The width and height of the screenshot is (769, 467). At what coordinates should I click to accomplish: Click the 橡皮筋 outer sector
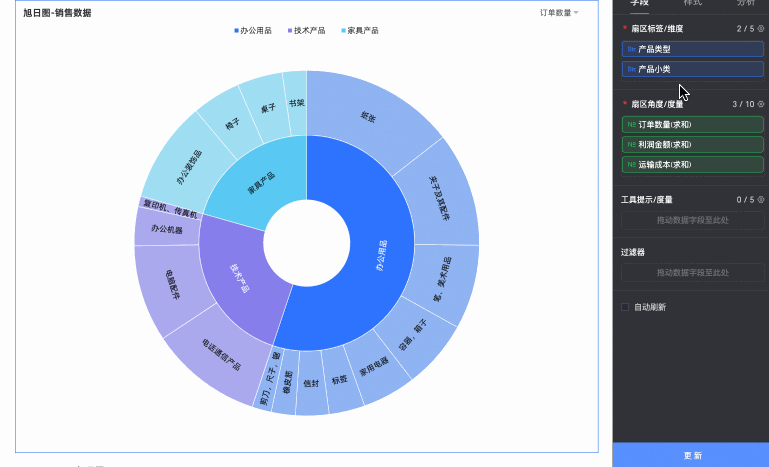[287, 382]
